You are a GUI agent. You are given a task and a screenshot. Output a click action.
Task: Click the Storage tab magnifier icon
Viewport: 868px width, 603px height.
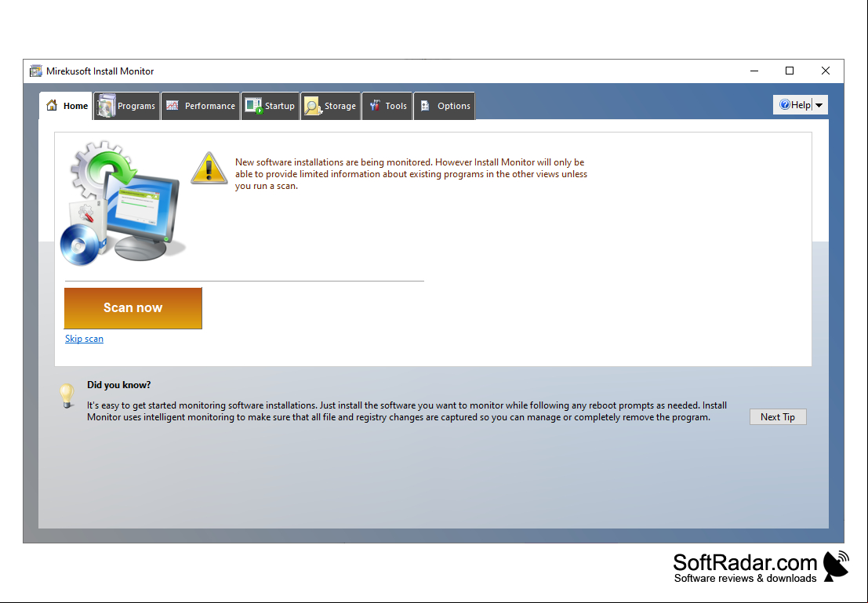(313, 106)
